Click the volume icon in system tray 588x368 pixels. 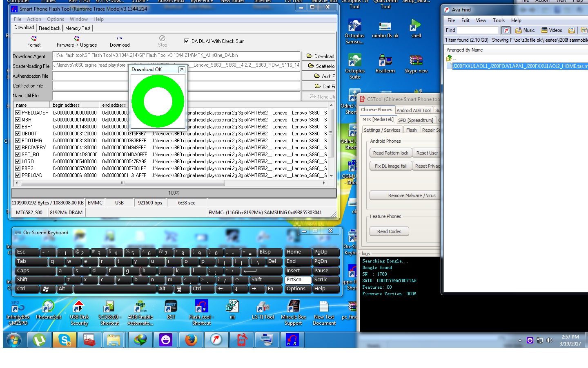pos(550,340)
